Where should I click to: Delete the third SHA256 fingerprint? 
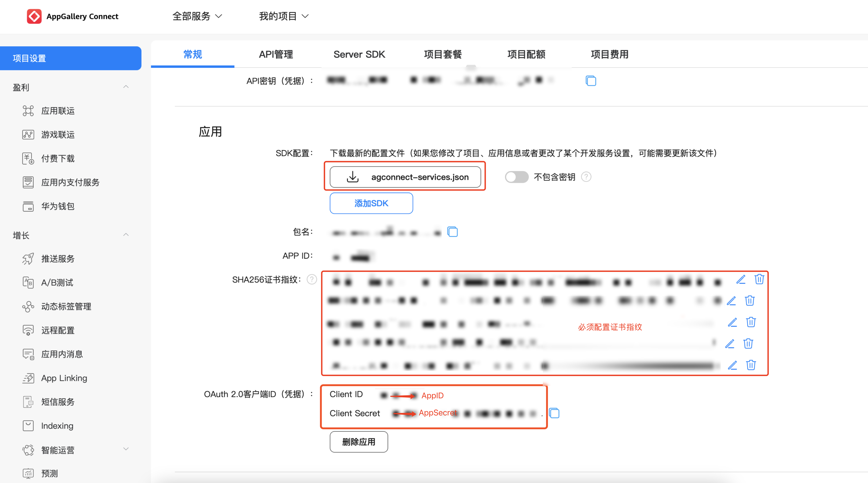(x=751, y=322)
